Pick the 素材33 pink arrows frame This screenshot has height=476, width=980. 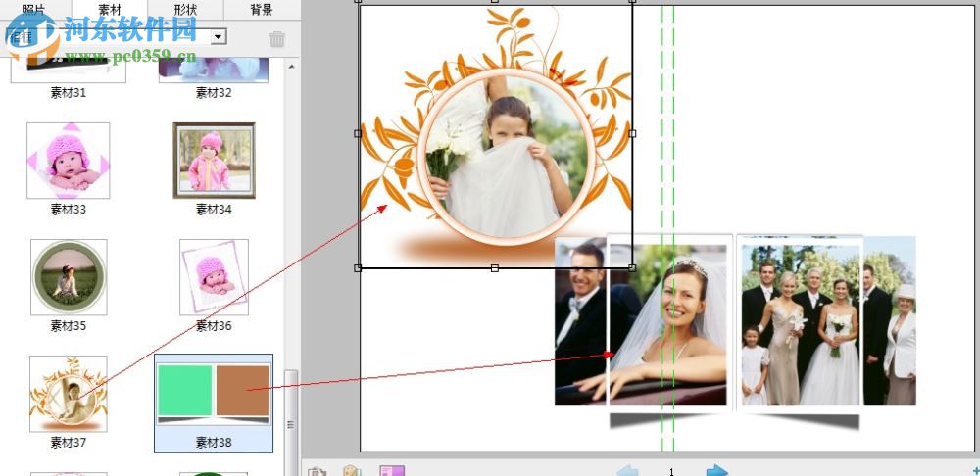coord(69,161)
